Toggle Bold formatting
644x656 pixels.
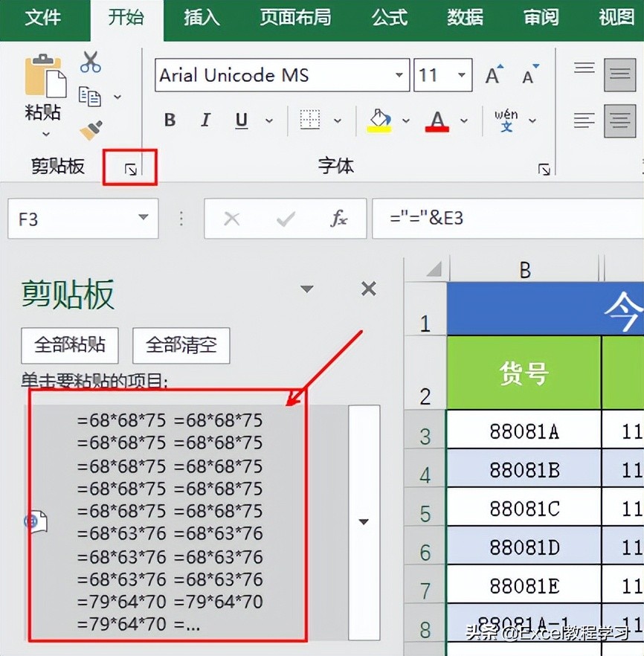(170, 120)
